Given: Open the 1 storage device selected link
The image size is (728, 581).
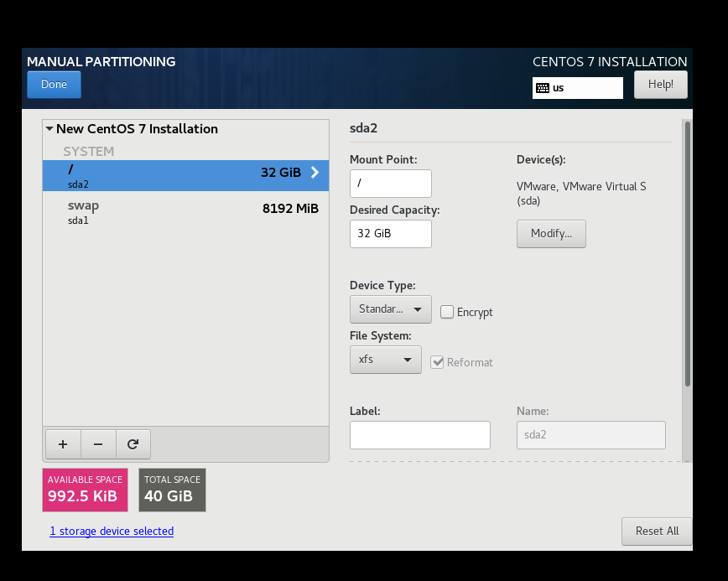Looking at the screenshot, I should coord(112,531).
